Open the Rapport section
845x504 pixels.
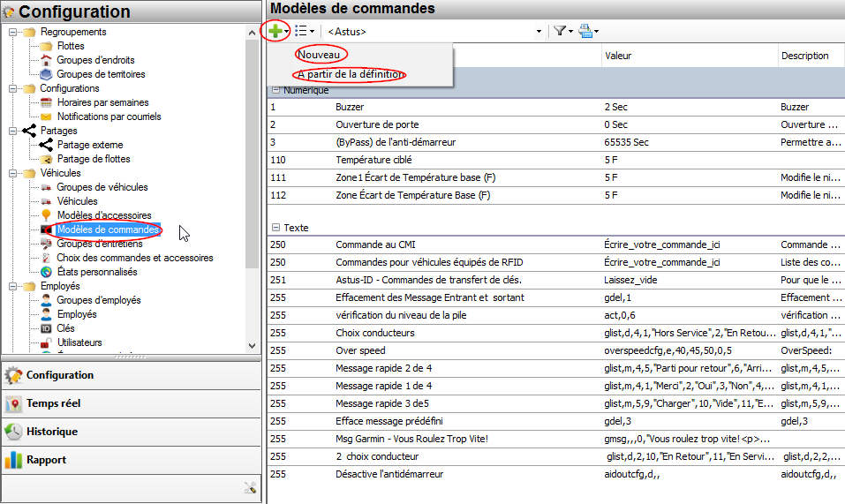pyautogui.click(x=46, y=460)
